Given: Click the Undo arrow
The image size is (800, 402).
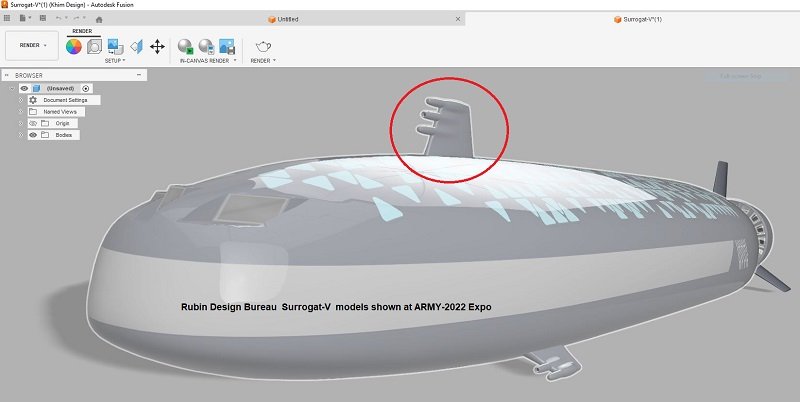Looking at the screenshot, I should (60, 18).
